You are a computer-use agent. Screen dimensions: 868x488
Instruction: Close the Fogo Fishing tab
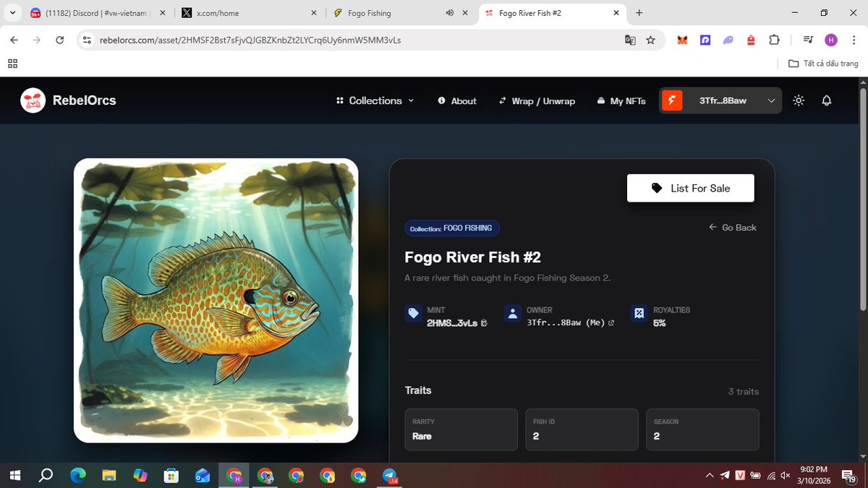click(464, 13)
